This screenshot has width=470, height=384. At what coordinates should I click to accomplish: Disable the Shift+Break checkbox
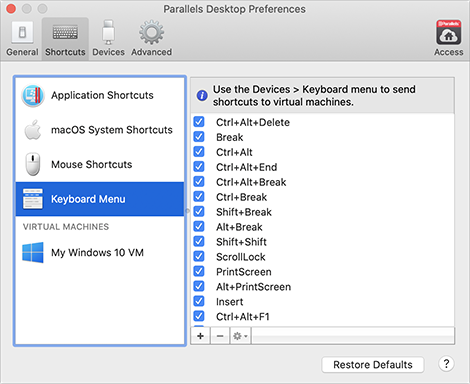(199, 212)
